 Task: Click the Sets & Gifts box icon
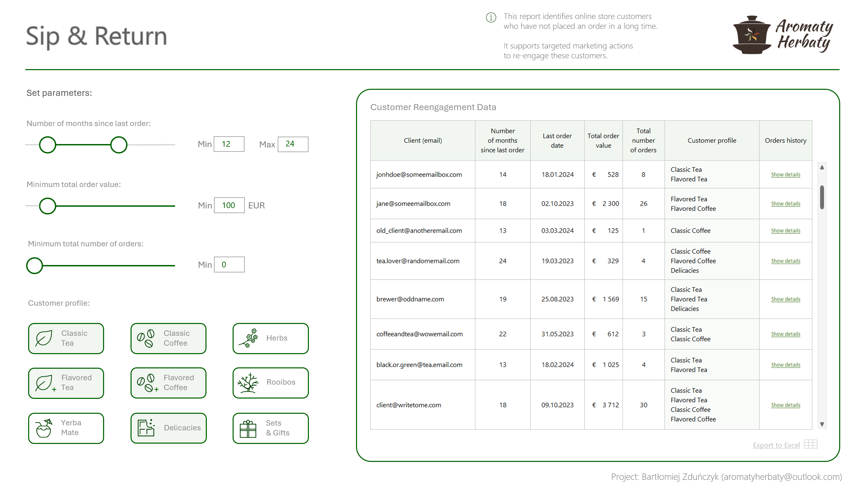coord(248,429)
